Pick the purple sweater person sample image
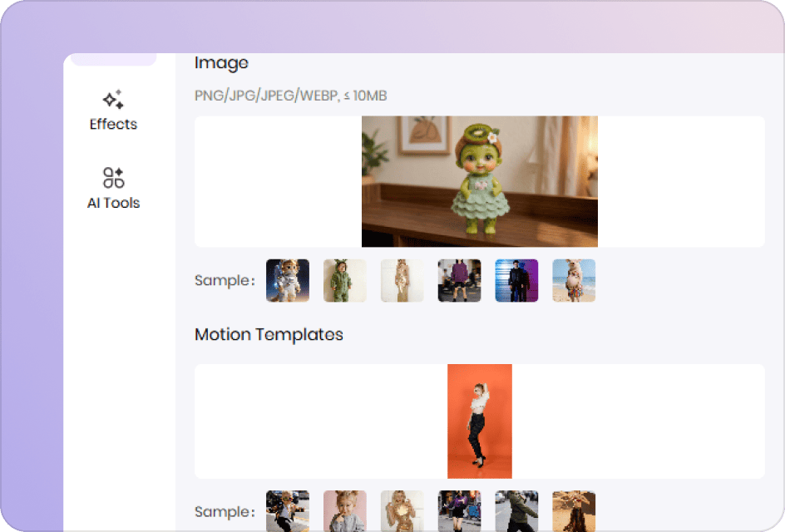Screen dimensions: 785x532 (x=460, y=280)
